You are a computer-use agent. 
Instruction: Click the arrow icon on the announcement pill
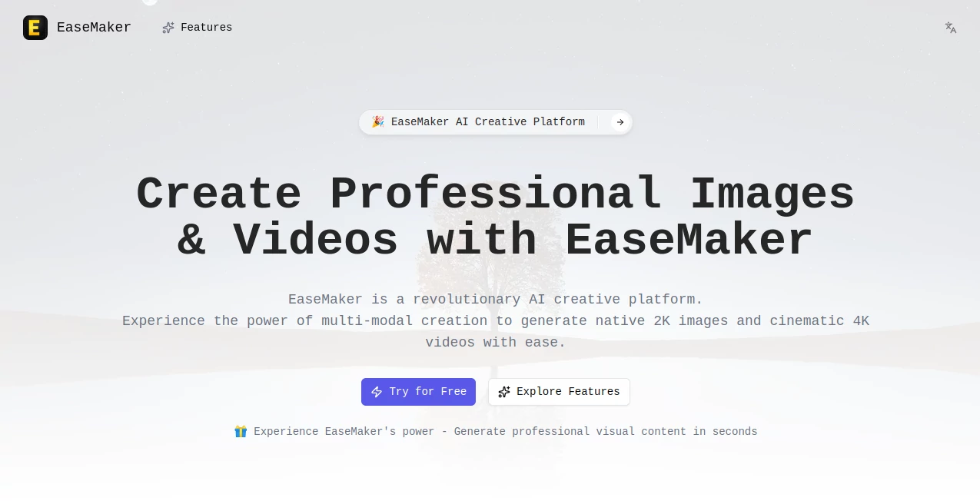click(620, 122)
